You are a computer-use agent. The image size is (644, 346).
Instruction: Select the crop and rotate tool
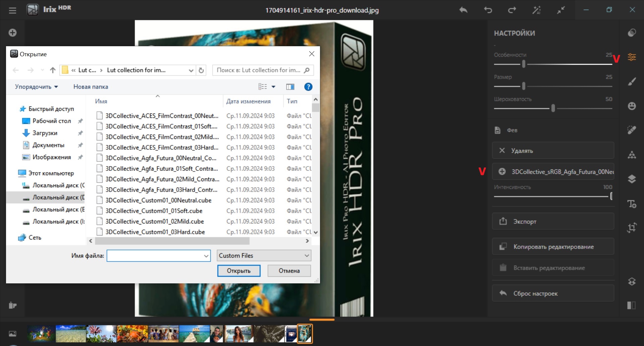[x=632, y=228]
